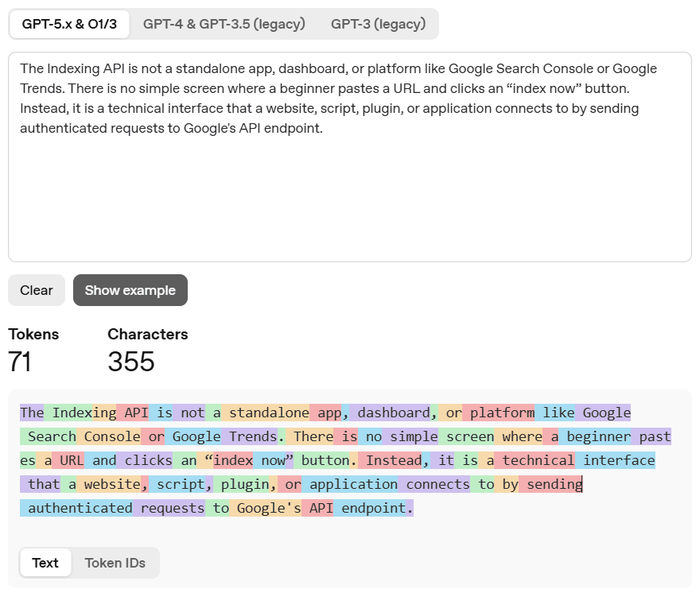Click the Show example button
The image size is (700, 589).
[x=130, y=290]
